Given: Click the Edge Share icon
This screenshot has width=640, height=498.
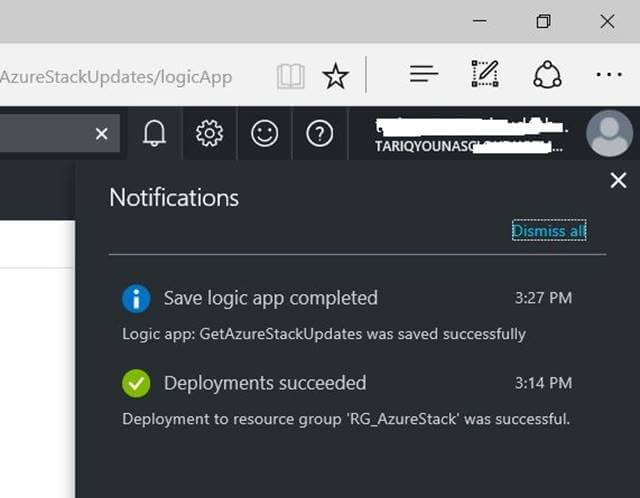Looking at the screenshot, I should coord(547,74).
